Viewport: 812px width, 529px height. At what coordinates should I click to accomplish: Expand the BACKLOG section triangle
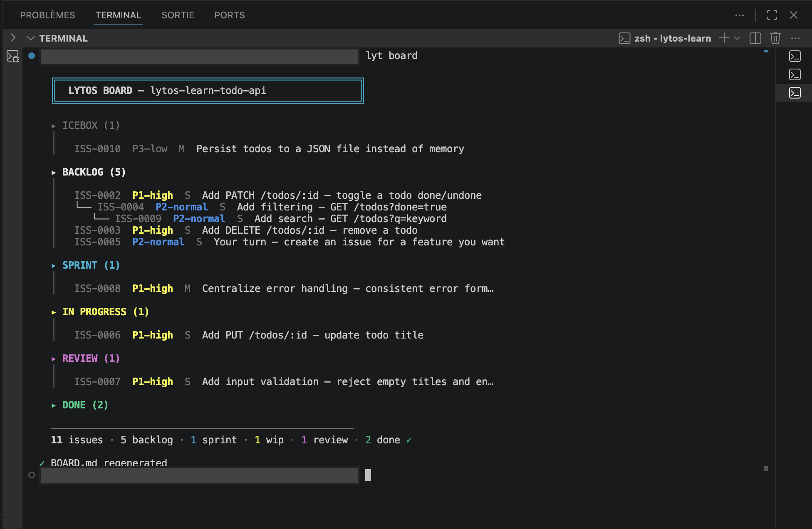click(54, 172)
